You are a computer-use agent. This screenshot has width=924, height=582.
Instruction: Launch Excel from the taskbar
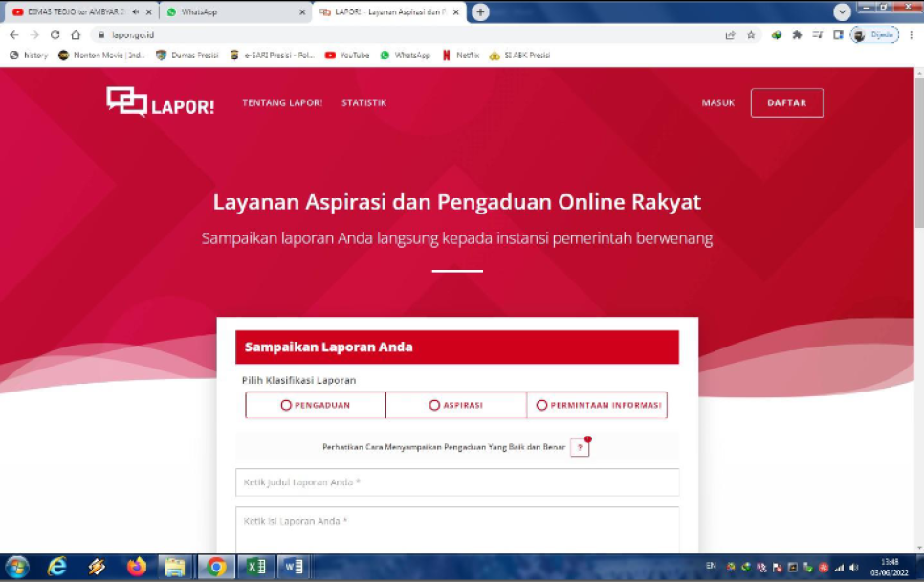[255, 567]
